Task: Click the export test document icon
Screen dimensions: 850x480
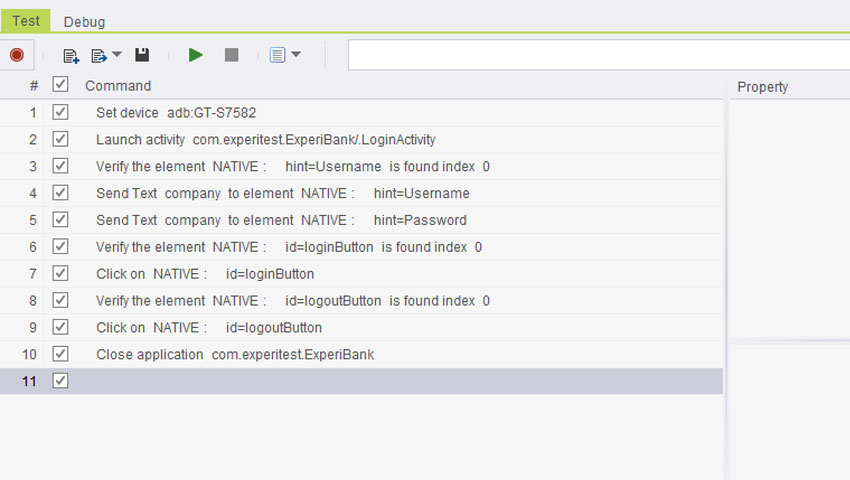Action: point(99,56)
